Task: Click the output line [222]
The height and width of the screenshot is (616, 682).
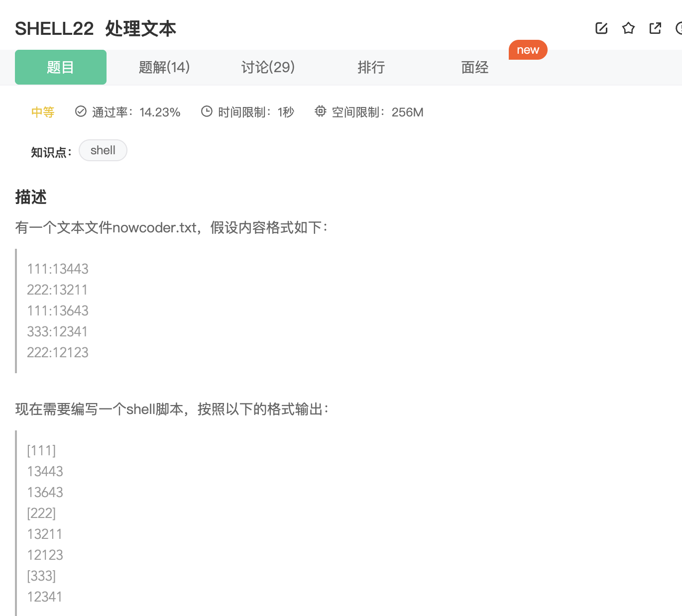Action: [x=41, y=513]
